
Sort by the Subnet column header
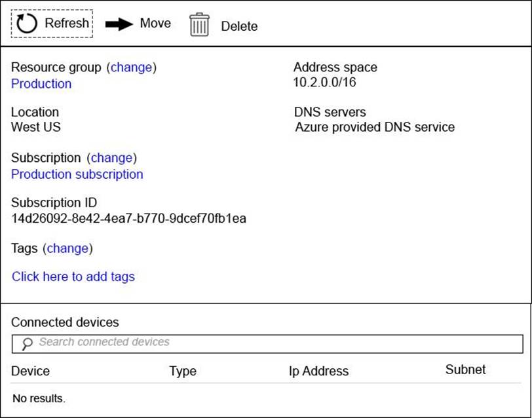click(x=465, y=370)
